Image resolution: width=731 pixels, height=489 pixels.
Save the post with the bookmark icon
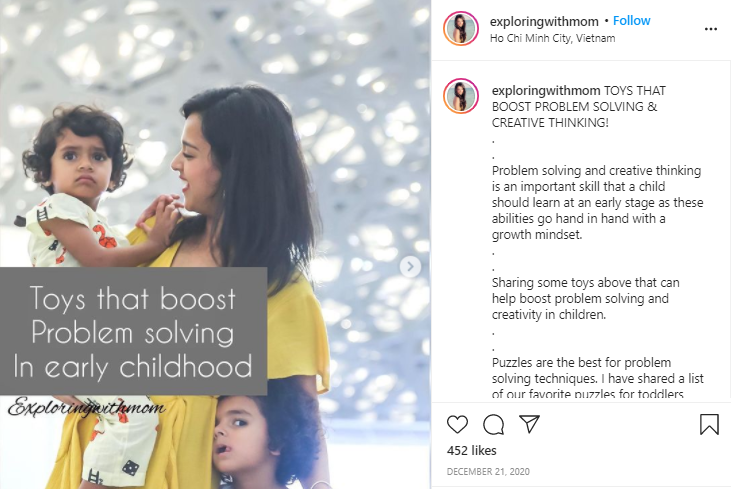coord(709,424)
